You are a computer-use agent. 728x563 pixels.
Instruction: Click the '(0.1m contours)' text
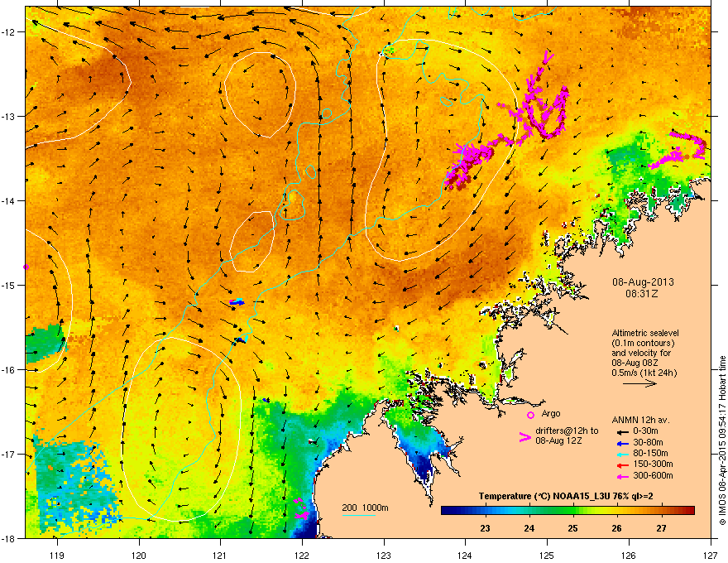pyautogui.click(x=643, y=344)
